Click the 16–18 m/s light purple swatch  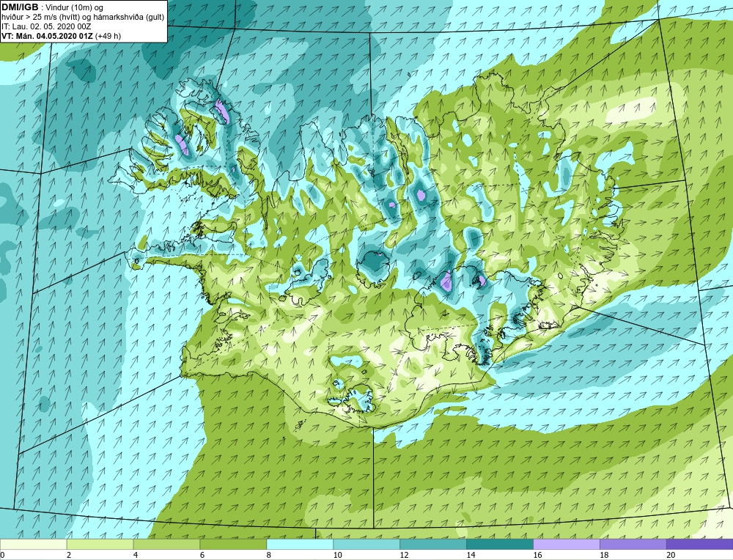point(566,544)
